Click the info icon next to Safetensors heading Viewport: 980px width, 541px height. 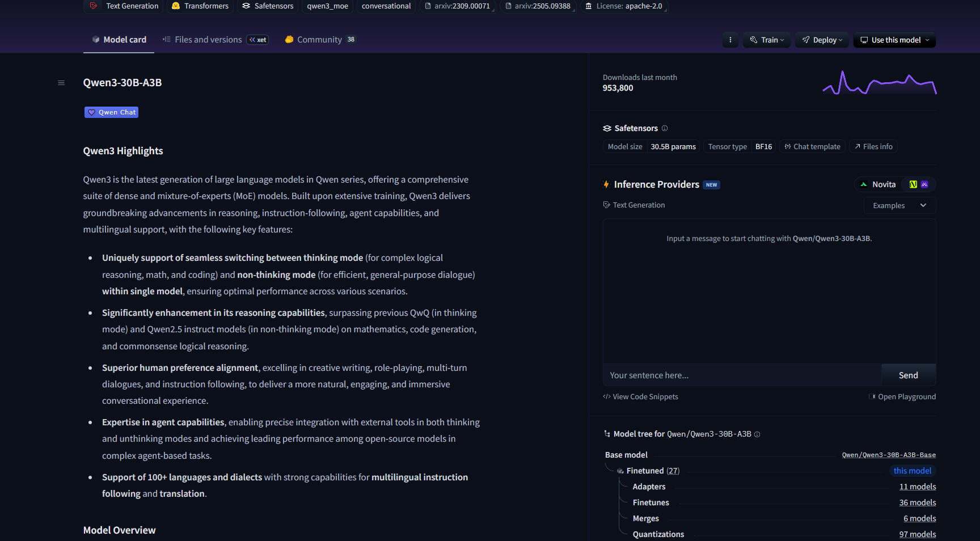coord(665,128)
